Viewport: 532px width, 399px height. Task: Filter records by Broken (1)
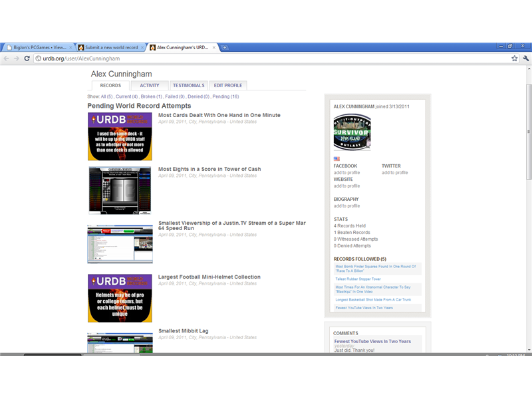(x=152, y=96)
